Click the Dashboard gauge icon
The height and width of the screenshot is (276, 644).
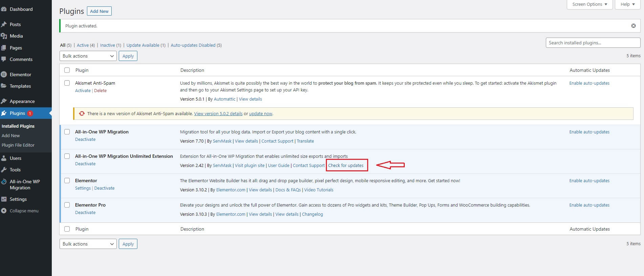4,9
